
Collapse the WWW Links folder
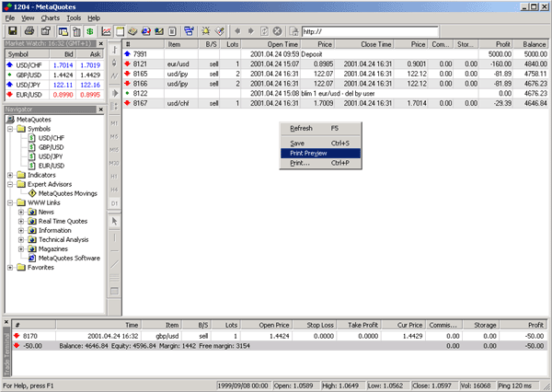[10, 202]
